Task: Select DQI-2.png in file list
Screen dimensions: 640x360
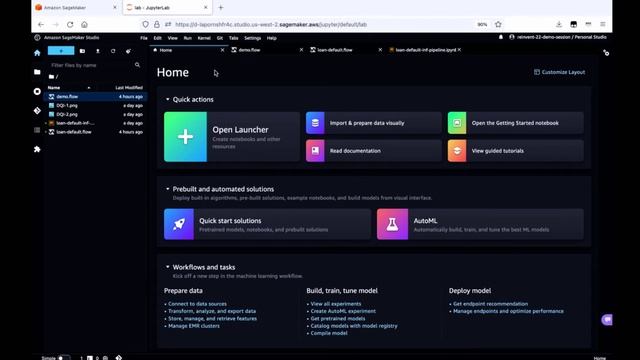Action: pos(96,114)
